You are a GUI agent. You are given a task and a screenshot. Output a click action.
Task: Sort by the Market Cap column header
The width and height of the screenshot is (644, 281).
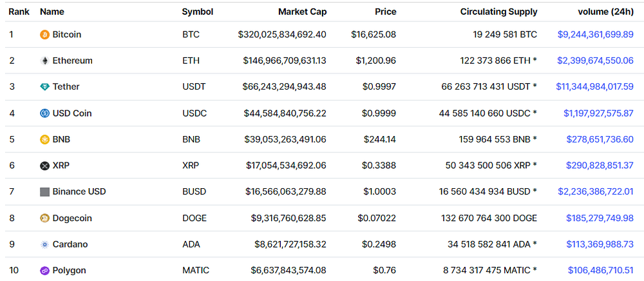(302, 12)
